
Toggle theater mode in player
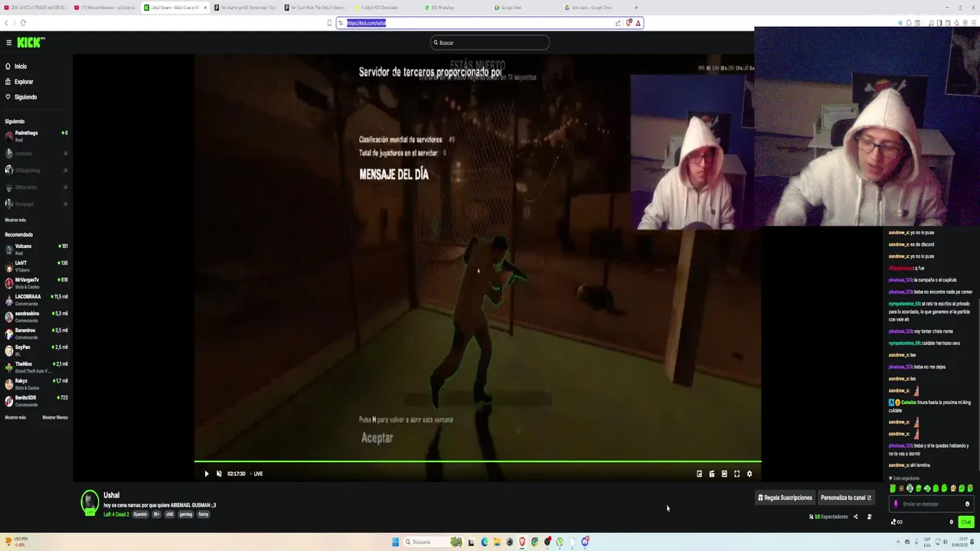point(724,474)
